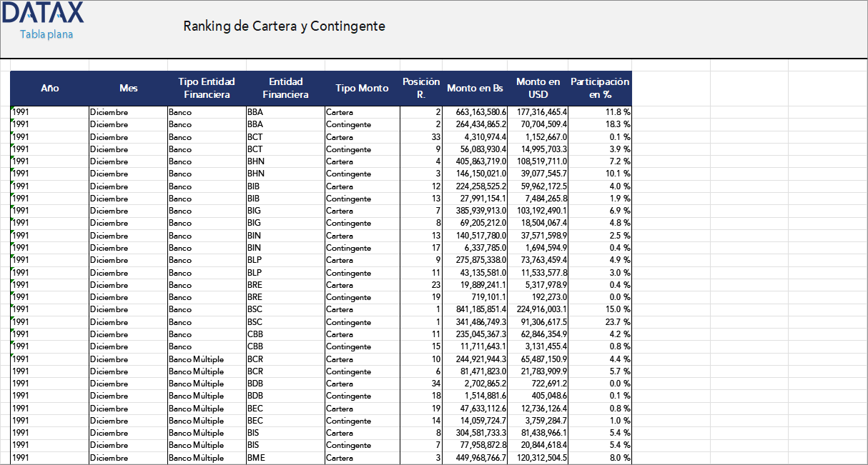
Task: Click the 'Participación en %' header
Action: point(598,88)
